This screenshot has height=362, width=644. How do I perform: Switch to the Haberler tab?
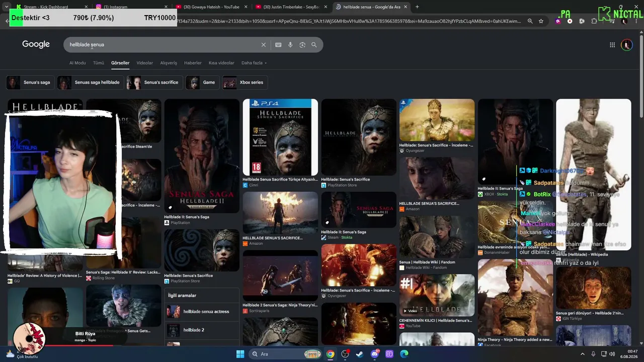point(193,63)
